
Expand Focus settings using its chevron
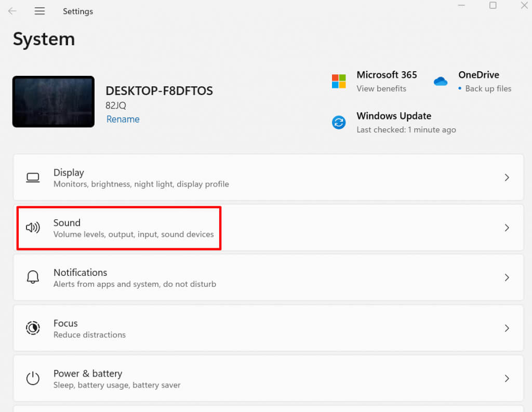point(507,328)
